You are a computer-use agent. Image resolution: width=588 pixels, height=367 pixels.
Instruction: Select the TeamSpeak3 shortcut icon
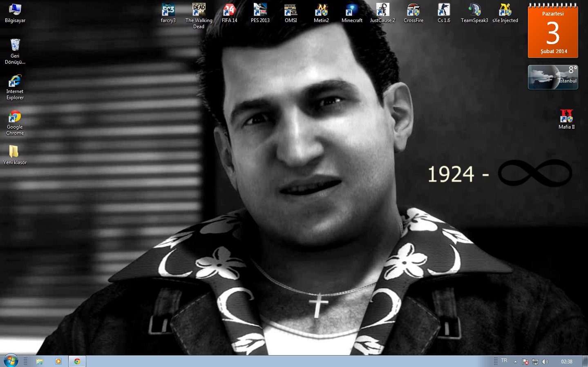tap(475, 13)
